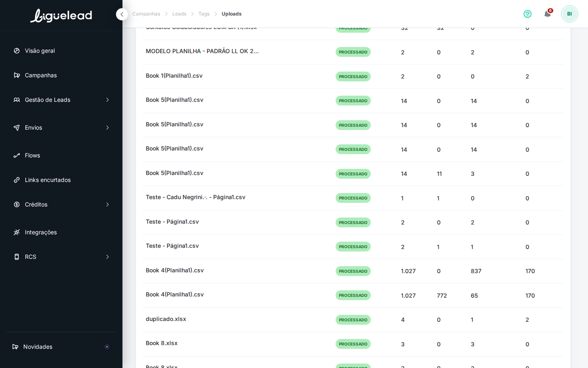Collapse the sidebar with the arrow button

pos(122,14)
